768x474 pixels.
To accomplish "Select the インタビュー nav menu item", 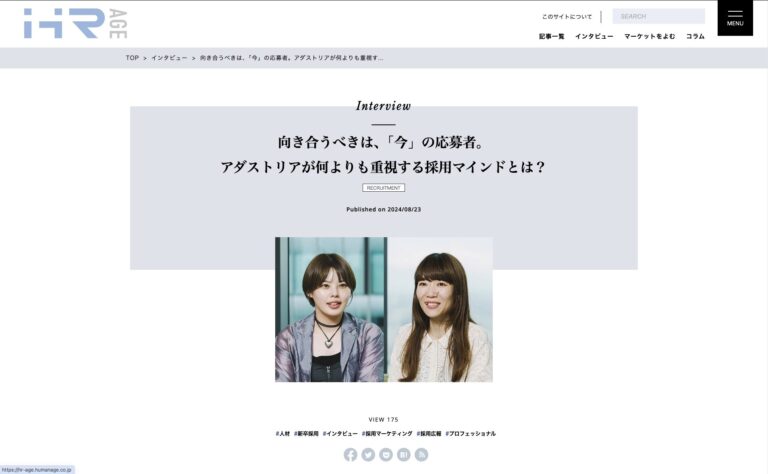I will pyautogui.click(x=594, y=36).
